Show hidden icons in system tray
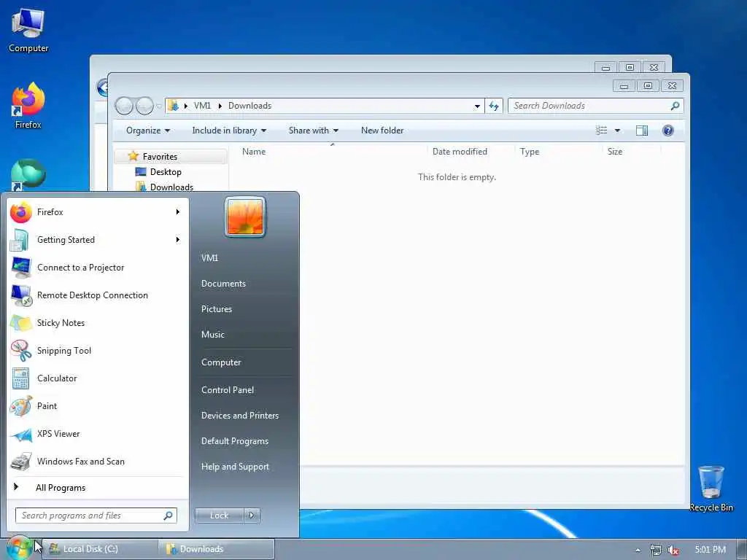The height and width of the screenshot is (560, 747). [x=638, y=550]
